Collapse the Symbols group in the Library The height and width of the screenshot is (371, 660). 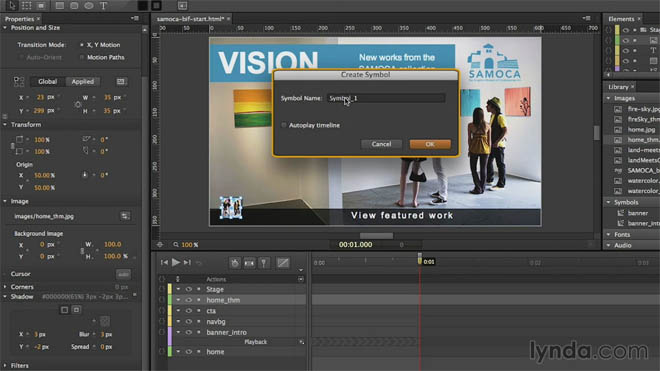click(x=609, y=202)
